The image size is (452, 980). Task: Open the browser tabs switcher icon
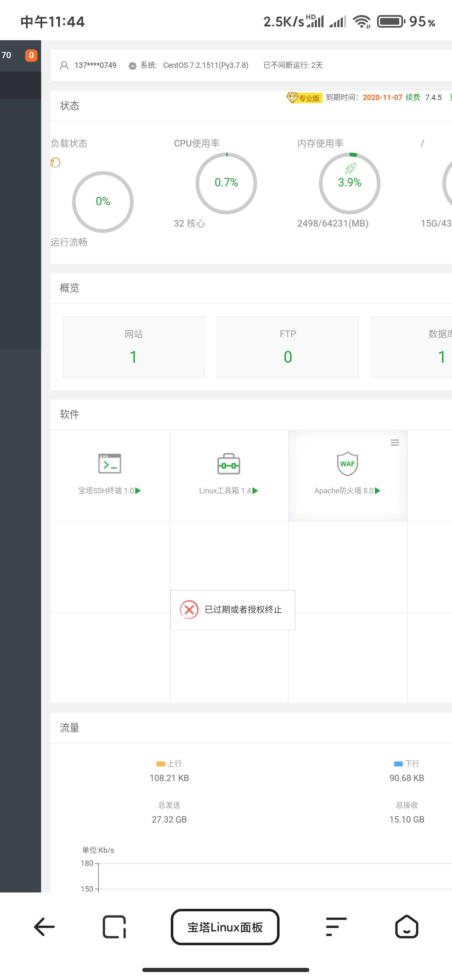pos(114,927)
